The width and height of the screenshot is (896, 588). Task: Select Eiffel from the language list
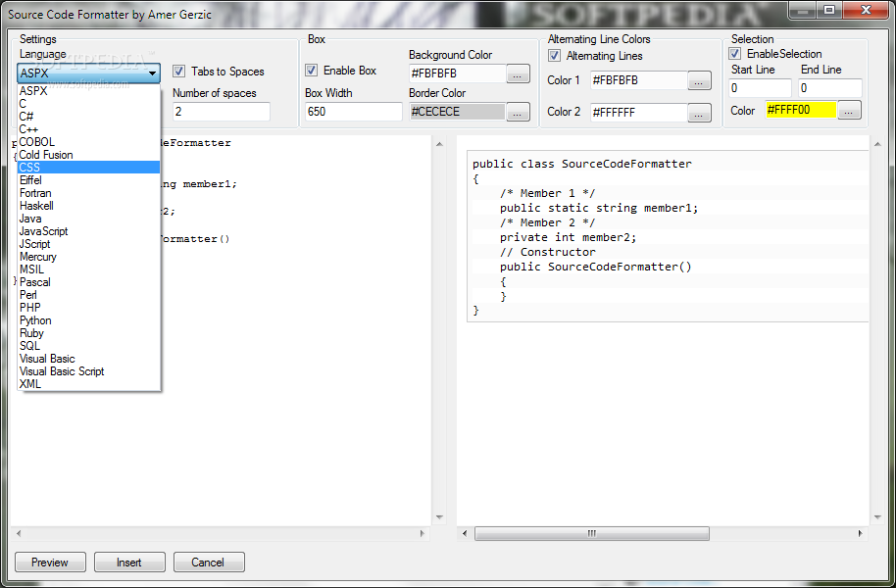[88, 180]
